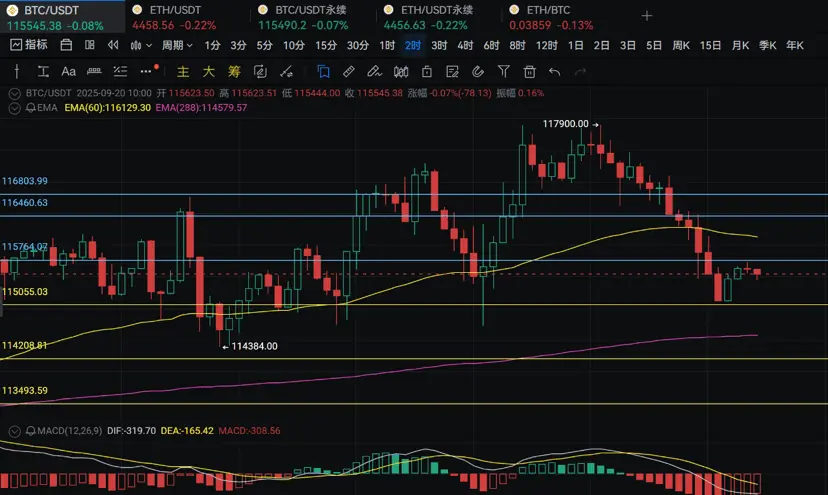
Task: Collapse the EMA indicator row
Action: [x=14, y=108]
